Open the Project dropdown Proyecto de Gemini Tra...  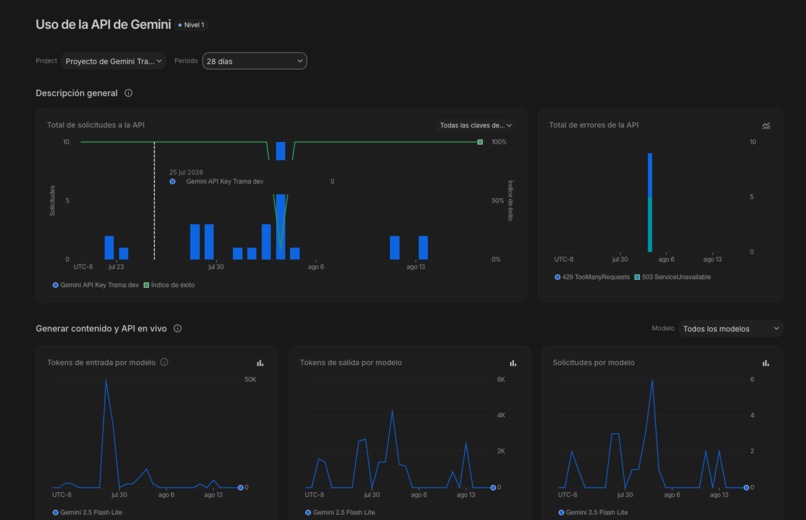click(114, 61)
